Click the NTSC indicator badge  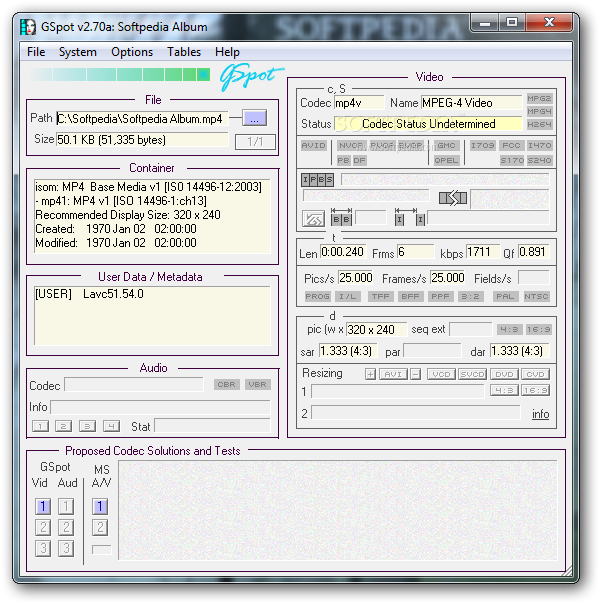point(536,297)
